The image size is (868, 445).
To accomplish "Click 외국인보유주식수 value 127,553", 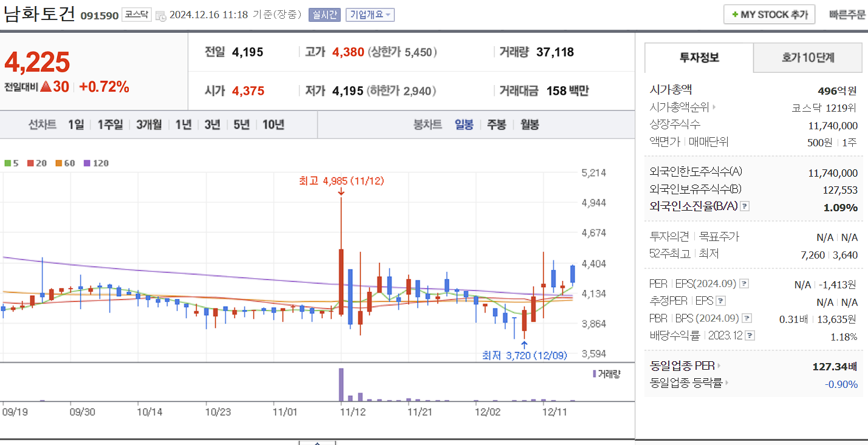I will coord(841,190).
